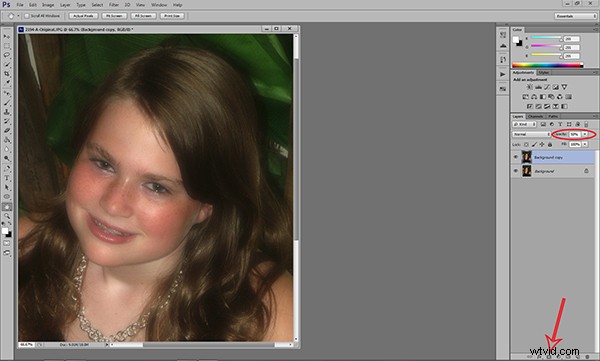Image resolution: width=600 pixels, height=361 pixels.
Task: Click the color spectrum ramp
Action: tap(547, 65)
